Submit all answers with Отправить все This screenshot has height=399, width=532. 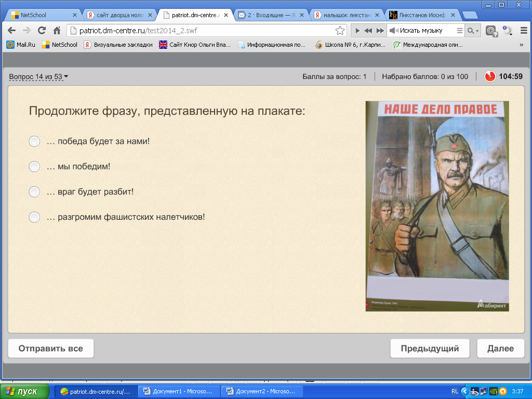click(51, 349)
